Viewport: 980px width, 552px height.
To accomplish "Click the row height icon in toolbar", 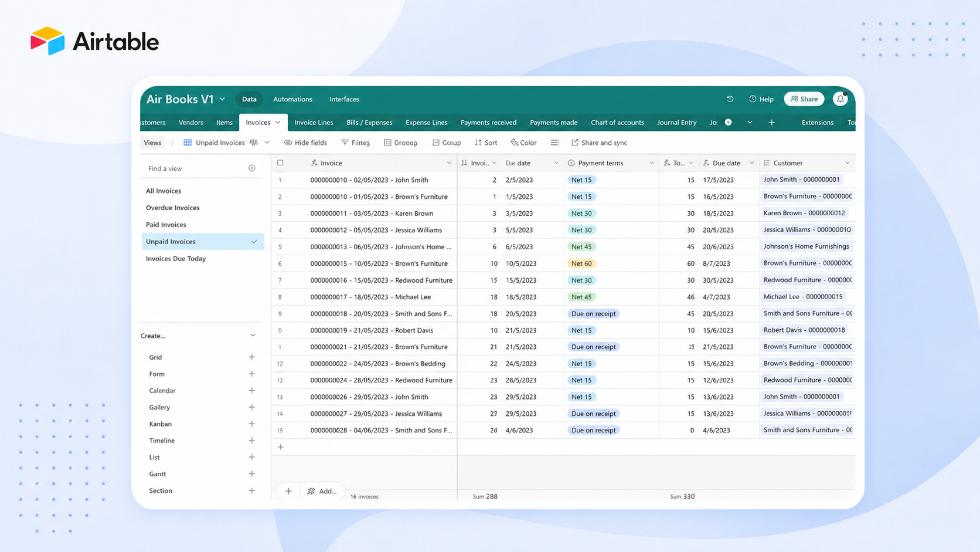I will tap(554, 143).
